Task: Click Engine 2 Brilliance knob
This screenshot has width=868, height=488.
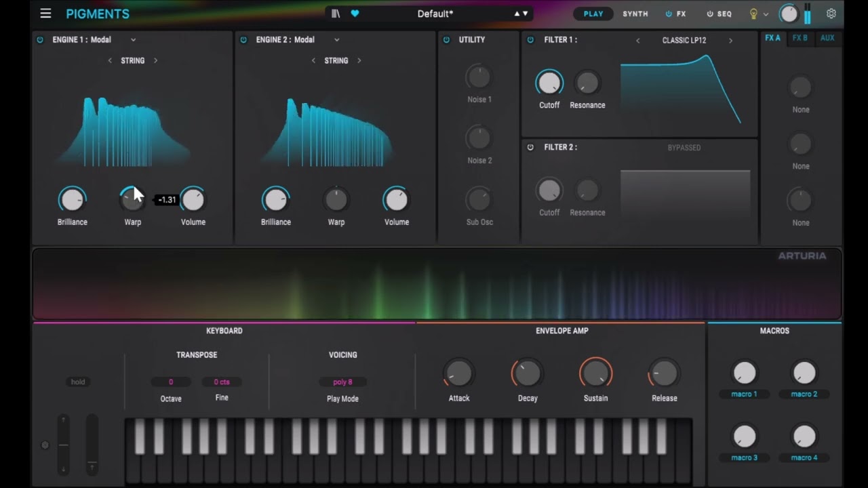Action: pyautogui.click(x=275, y=199)
